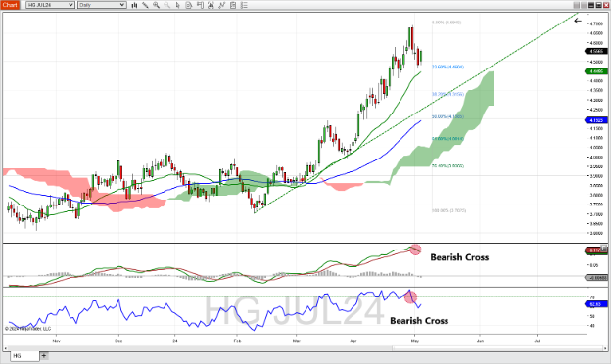Click the left scroll arrow of horizontal scrollbar

[6, 348]
